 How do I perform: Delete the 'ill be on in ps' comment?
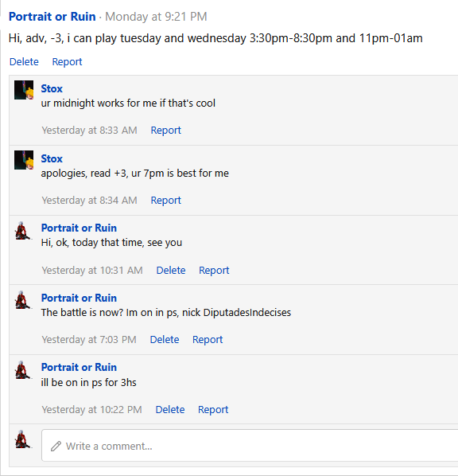coord(170,409)
